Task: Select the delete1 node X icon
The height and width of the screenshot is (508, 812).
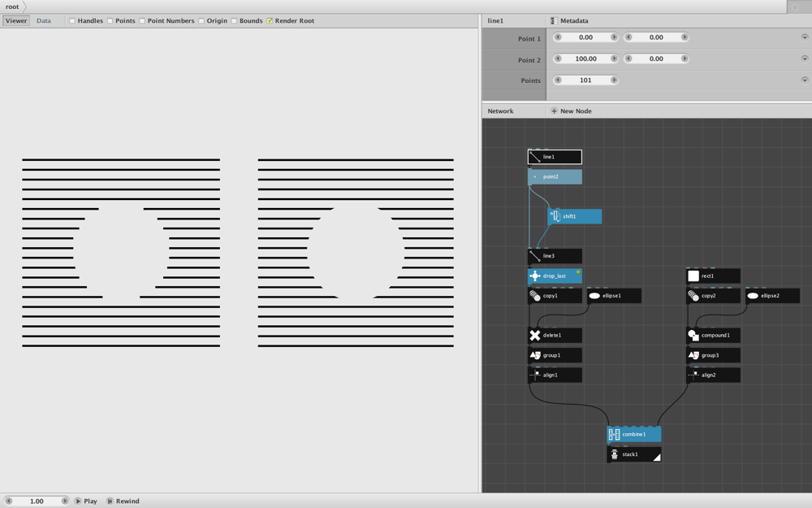Action: pos(535,336)
